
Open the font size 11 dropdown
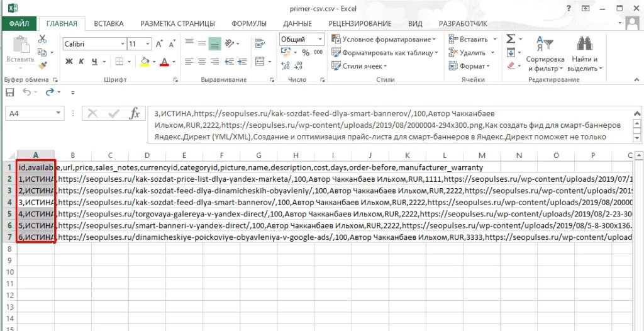point(148,44)
